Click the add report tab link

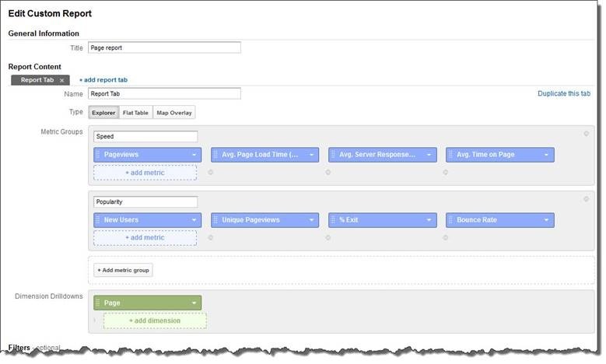coord(103,80)
